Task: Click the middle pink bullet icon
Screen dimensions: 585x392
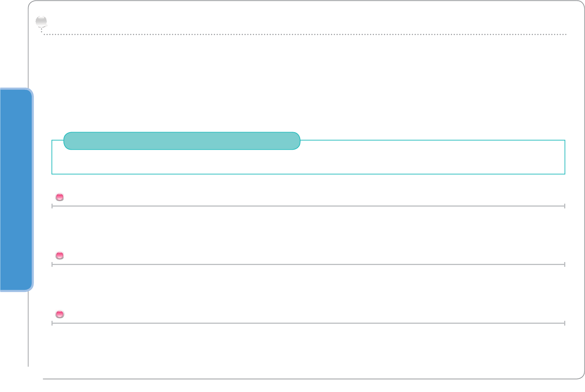Action: 60,255
